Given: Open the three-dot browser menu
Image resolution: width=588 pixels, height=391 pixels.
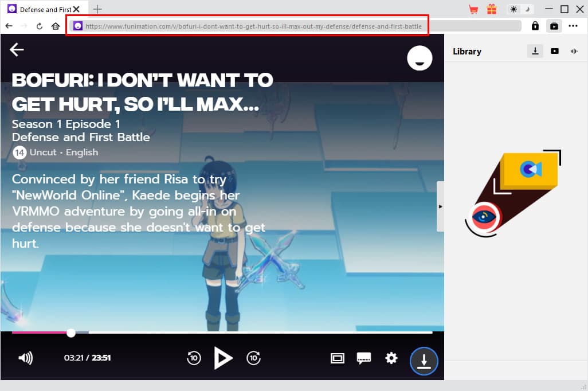Looking at the screenshot, I should (573, 26).
